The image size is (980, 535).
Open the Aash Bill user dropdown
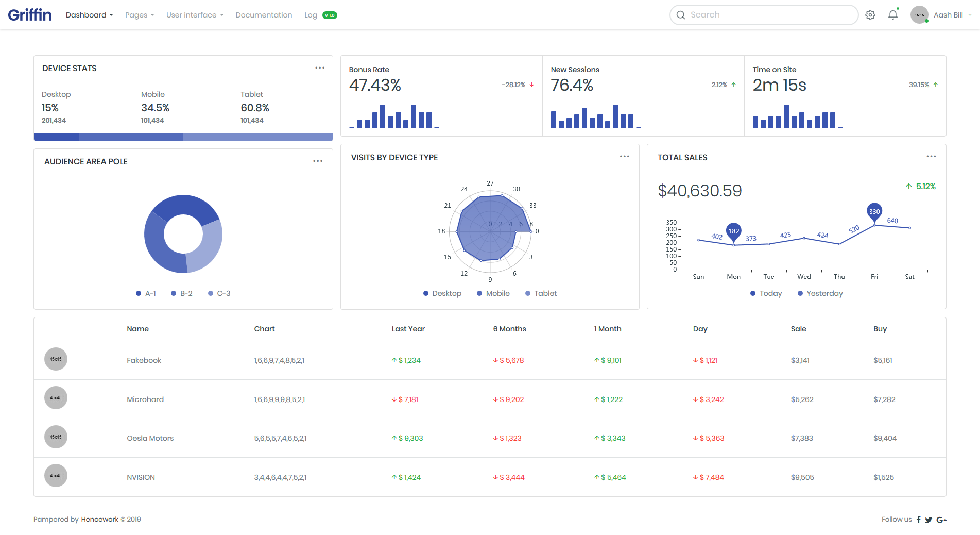pos(941,15)
